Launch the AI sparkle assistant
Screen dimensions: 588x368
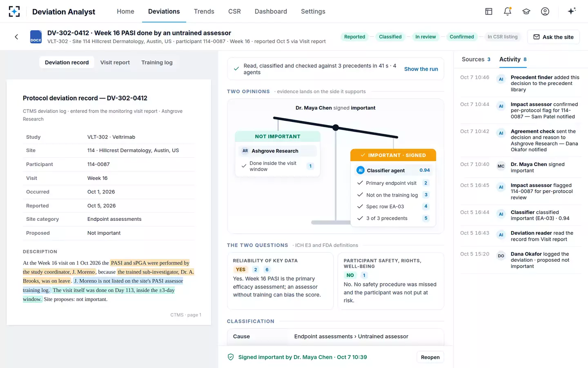[572, 11]
